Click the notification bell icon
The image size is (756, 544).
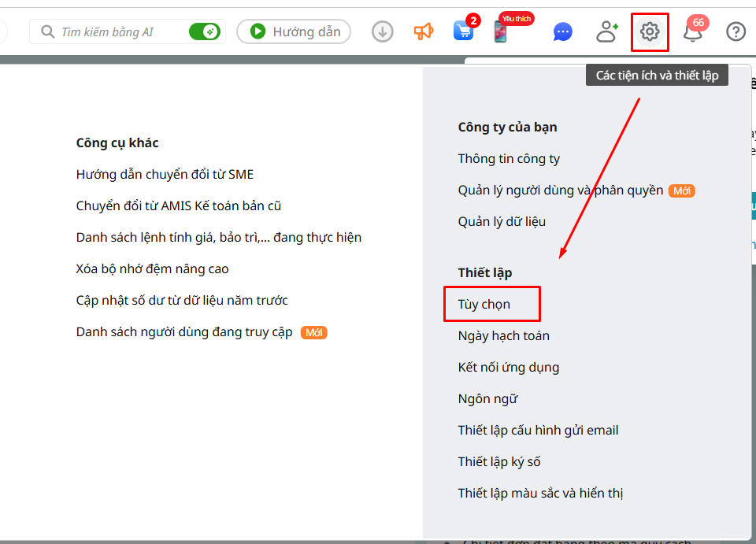click(693, 32)
